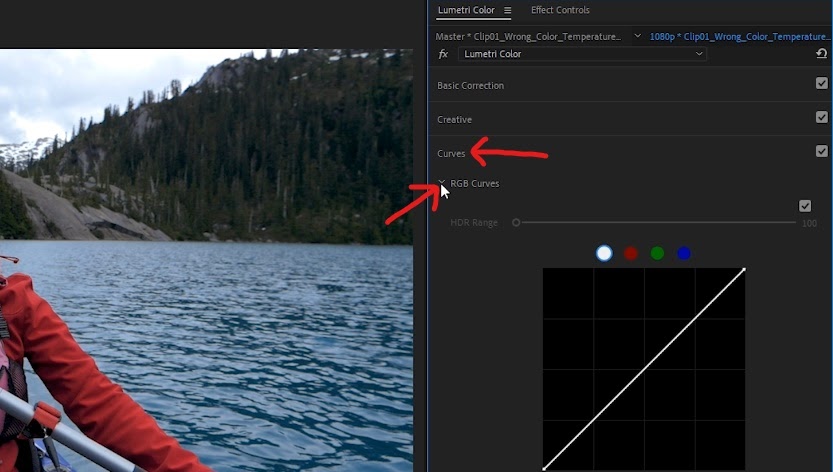Select the red curve channel
The height and width of the screenshot is (472, 833).
tap(631, 254)
